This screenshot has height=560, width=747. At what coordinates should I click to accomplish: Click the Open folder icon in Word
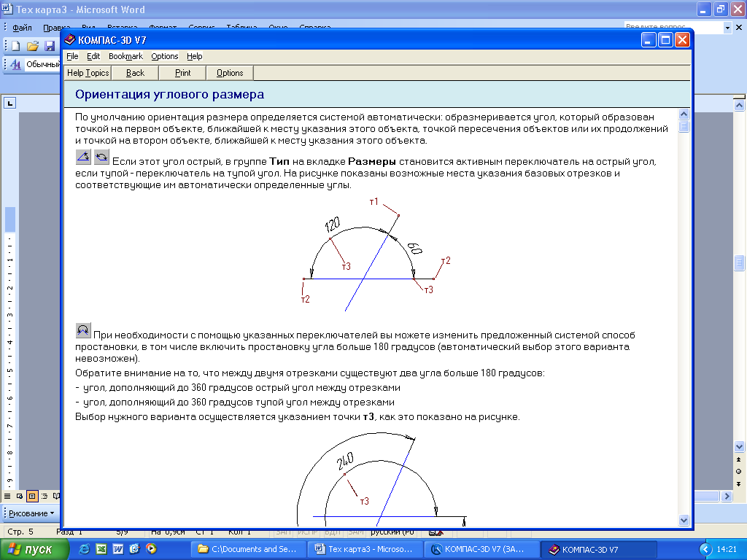point(32,46)
